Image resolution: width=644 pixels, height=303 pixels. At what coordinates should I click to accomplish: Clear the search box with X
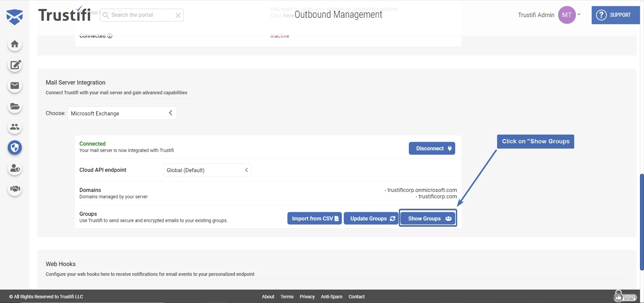point(178,15)
